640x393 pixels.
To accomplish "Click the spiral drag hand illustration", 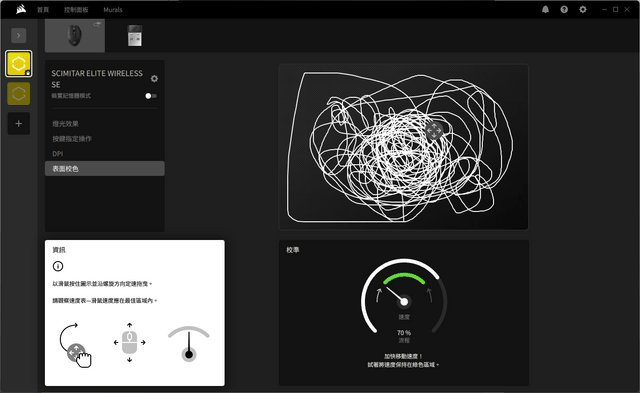I will point(76,346).
